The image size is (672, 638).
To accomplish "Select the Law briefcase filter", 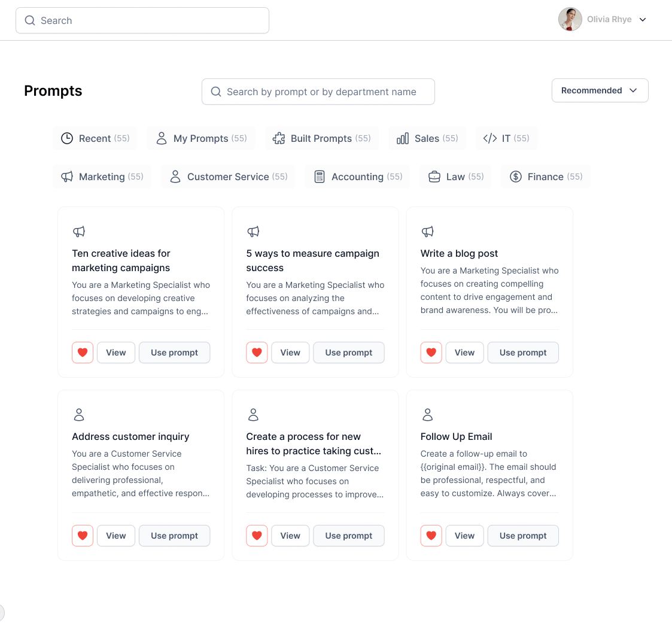I will (x=456, y=177).
